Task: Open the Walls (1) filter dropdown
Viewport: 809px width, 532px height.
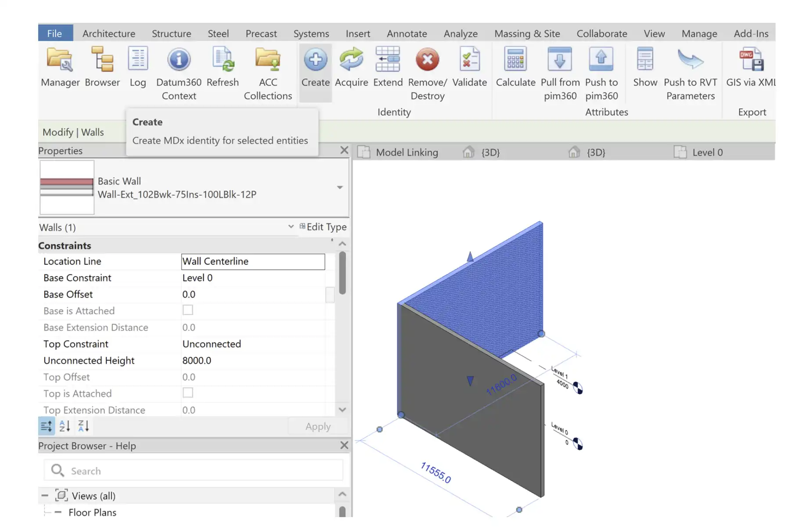Action: click(291, 226)
